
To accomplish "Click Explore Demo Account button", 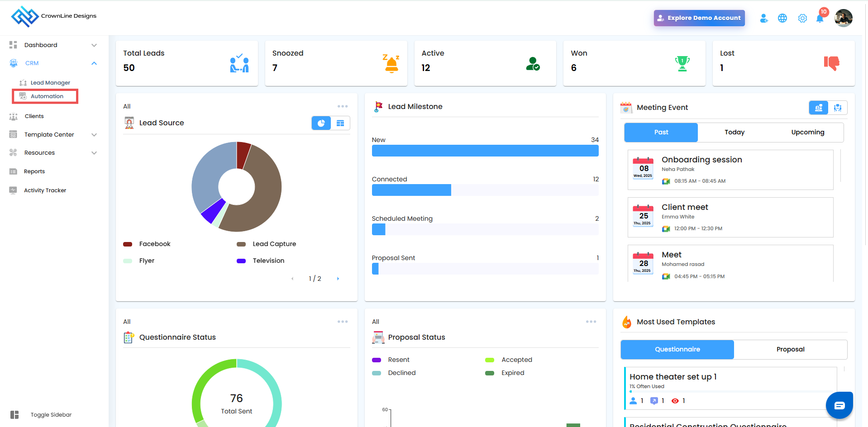I will tap(699, 18).
